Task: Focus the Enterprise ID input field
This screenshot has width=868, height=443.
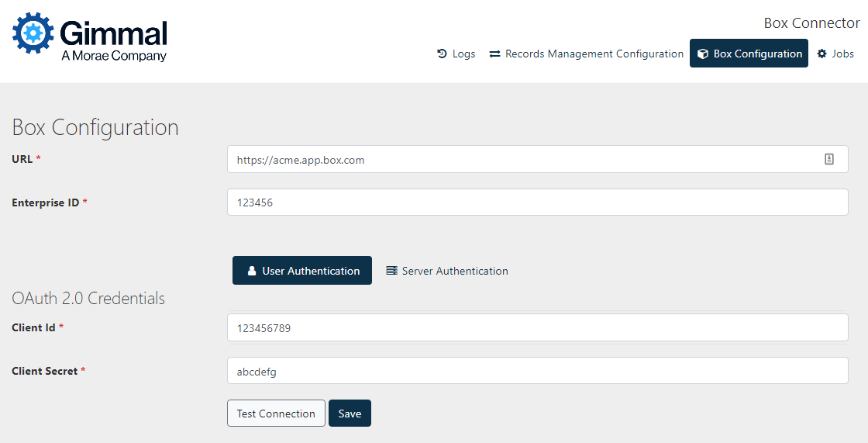Action: click(537, 202)
